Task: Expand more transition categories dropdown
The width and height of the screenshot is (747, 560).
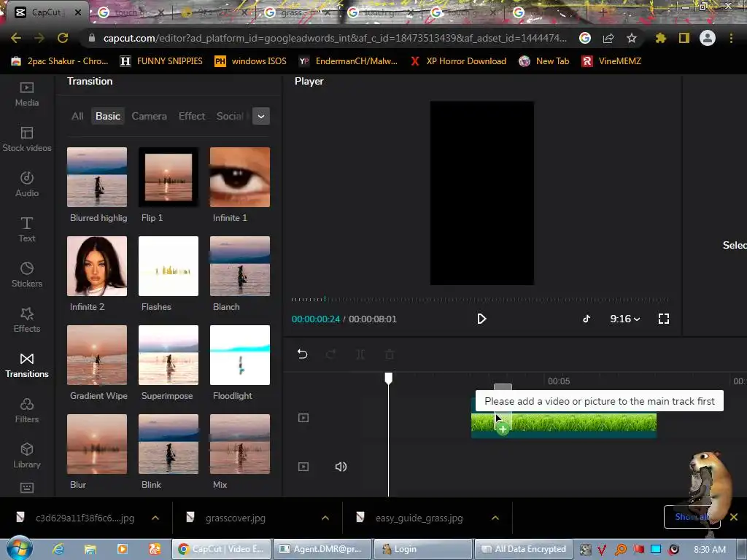Action: click(x=261, y=116)
